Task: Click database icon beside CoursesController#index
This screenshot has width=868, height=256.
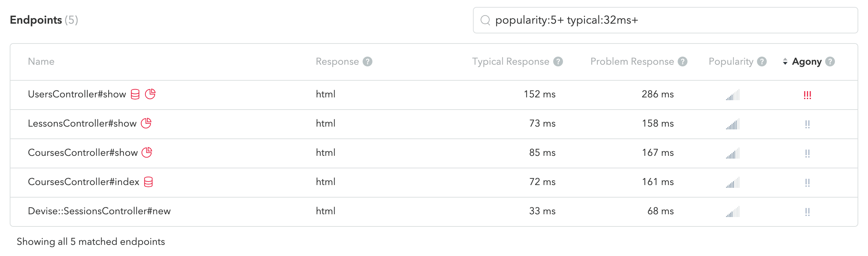Action: [x=148, y=182]
